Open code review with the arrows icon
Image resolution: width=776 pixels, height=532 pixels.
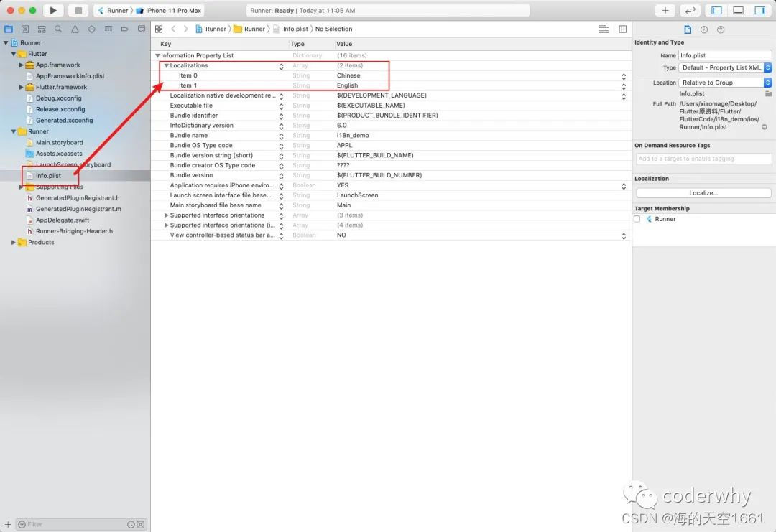(690, 10)
